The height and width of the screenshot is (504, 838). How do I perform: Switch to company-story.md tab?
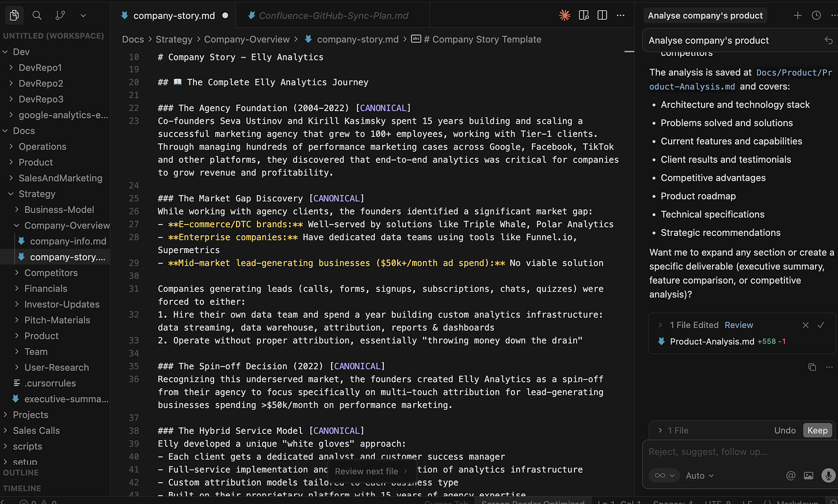(x=174, y=16)
